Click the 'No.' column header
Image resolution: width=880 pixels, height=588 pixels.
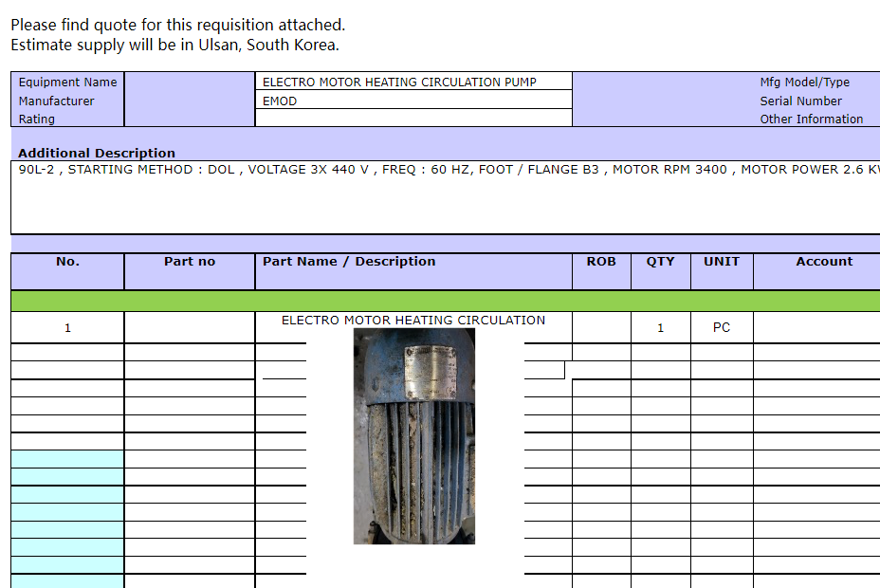(67, 262)
